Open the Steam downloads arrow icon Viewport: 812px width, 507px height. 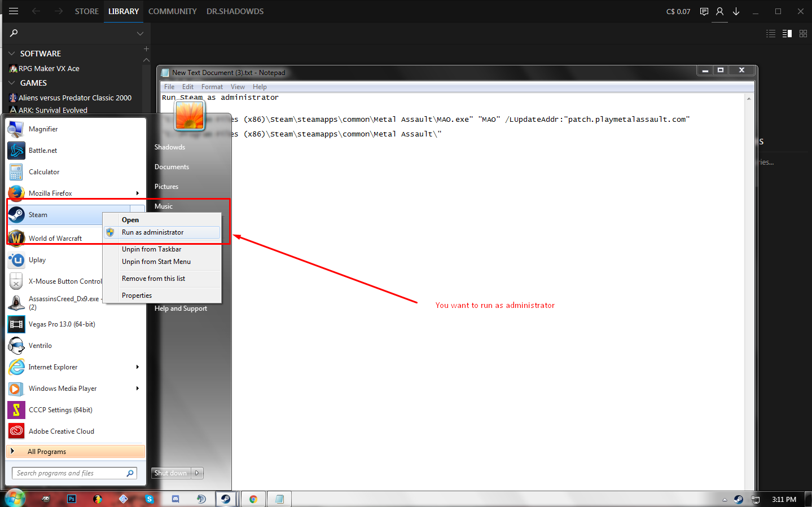coord(736,11)
